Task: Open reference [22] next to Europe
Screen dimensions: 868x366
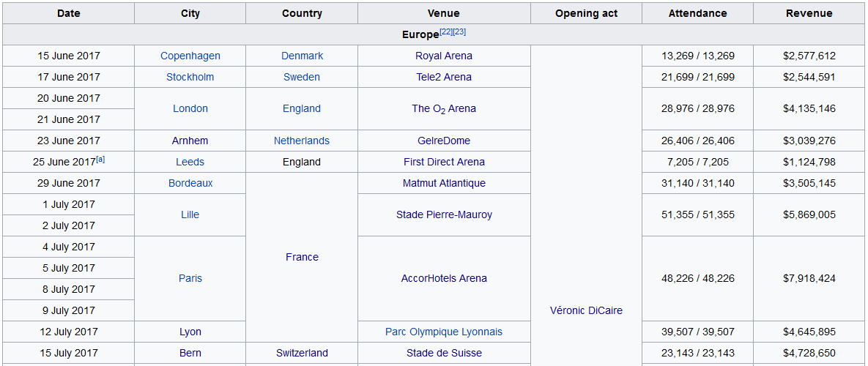Action: point(446,31)
